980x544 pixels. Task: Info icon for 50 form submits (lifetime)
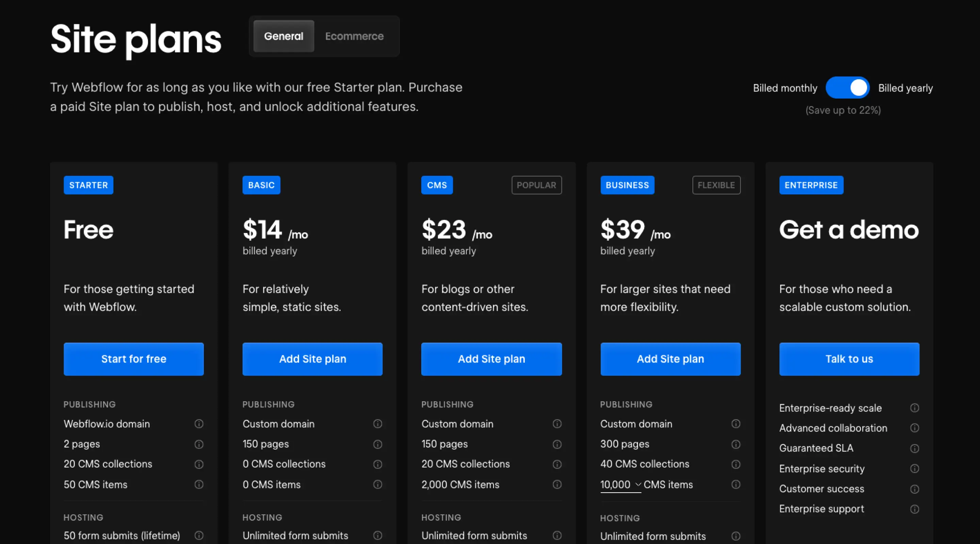coord(199,535)
